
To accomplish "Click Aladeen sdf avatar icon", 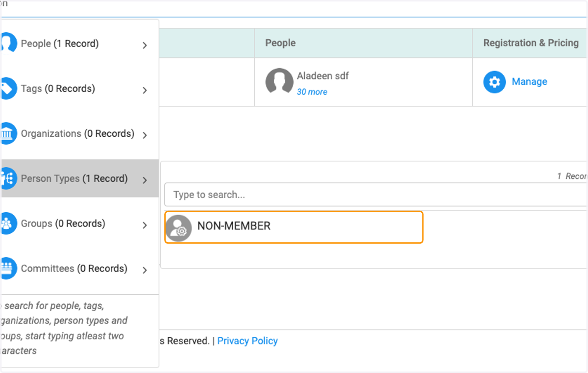I will pos(279,81).
